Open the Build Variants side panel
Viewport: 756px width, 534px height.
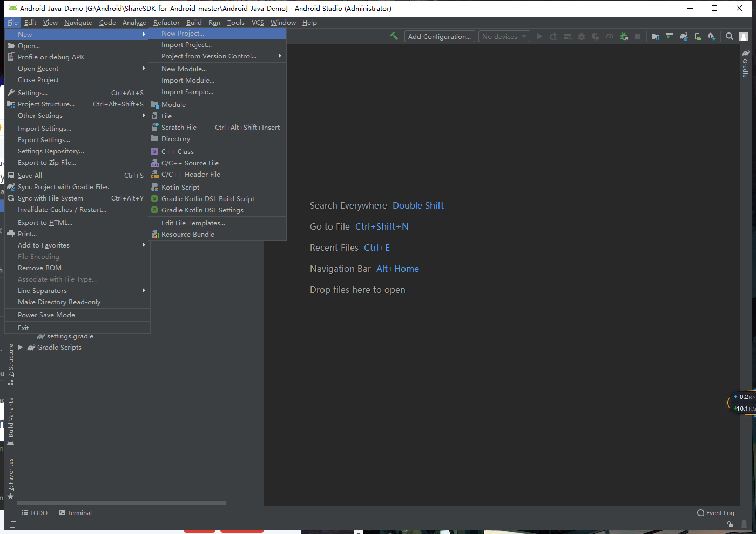pos(10,422)
